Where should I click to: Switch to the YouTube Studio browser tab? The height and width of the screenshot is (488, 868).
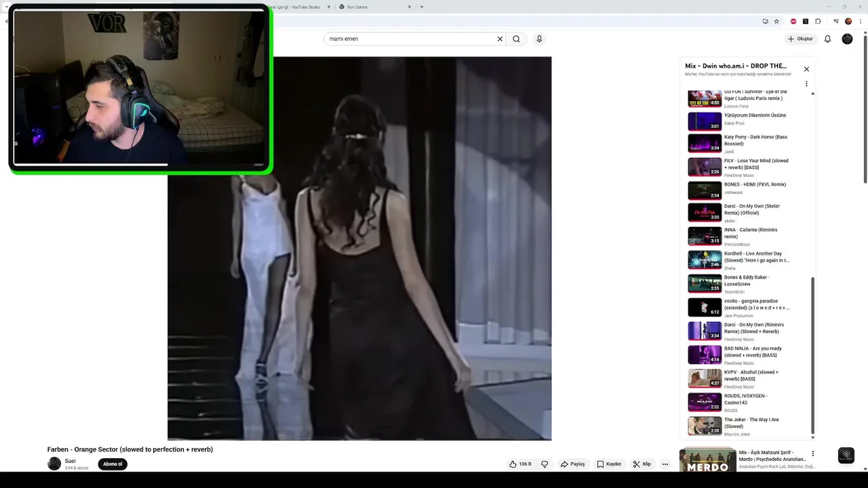pos(298,7)
